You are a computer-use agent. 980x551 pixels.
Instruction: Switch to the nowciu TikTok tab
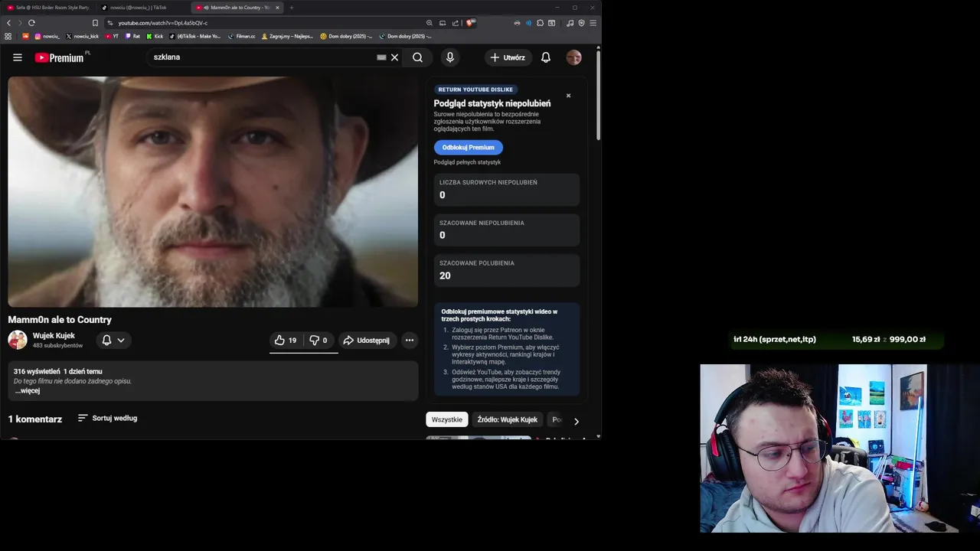coord(142,8)
